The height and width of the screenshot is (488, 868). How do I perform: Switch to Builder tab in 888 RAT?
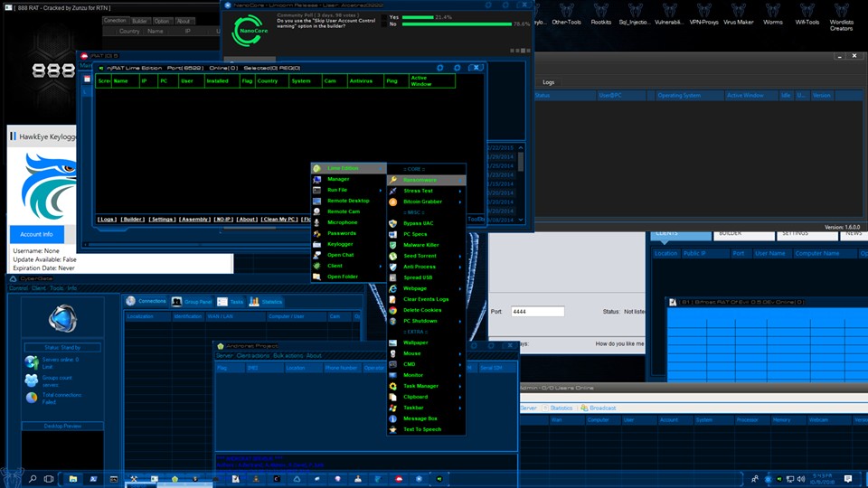[x=139, y=21]
